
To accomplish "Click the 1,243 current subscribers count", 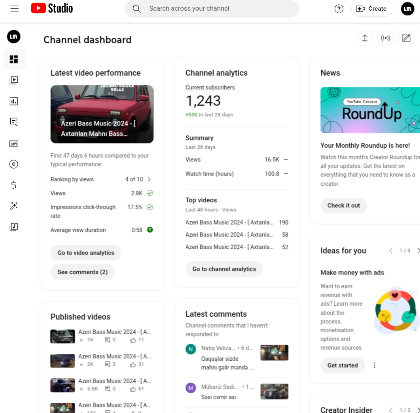I will tap(203, 101).
